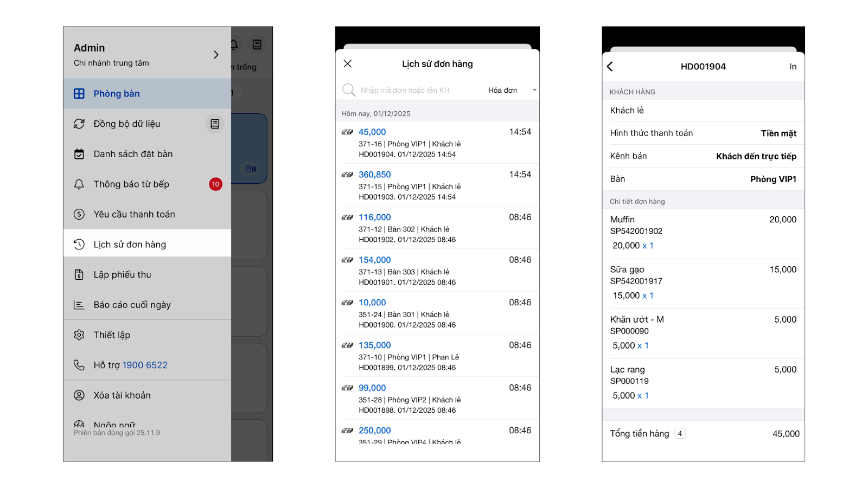The width and height of the screenshot is (868, 488).
Task: Click the search magnifier icon
Action: coord(348,90)
